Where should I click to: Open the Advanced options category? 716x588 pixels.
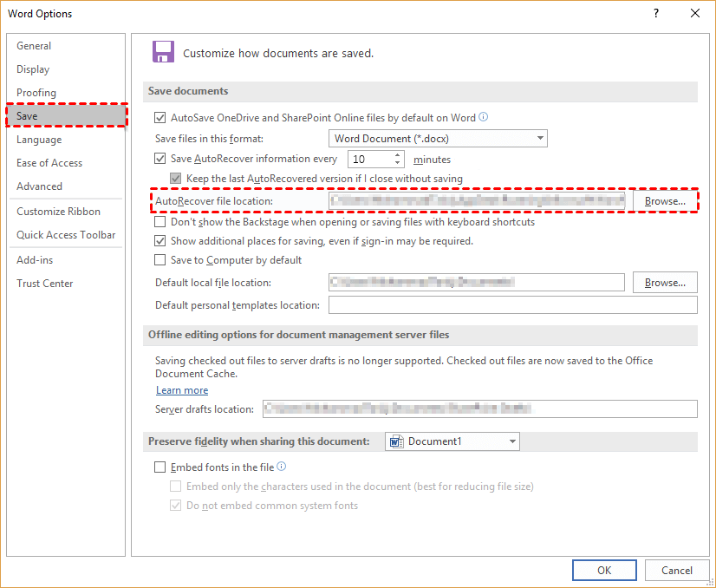point(40,186)
